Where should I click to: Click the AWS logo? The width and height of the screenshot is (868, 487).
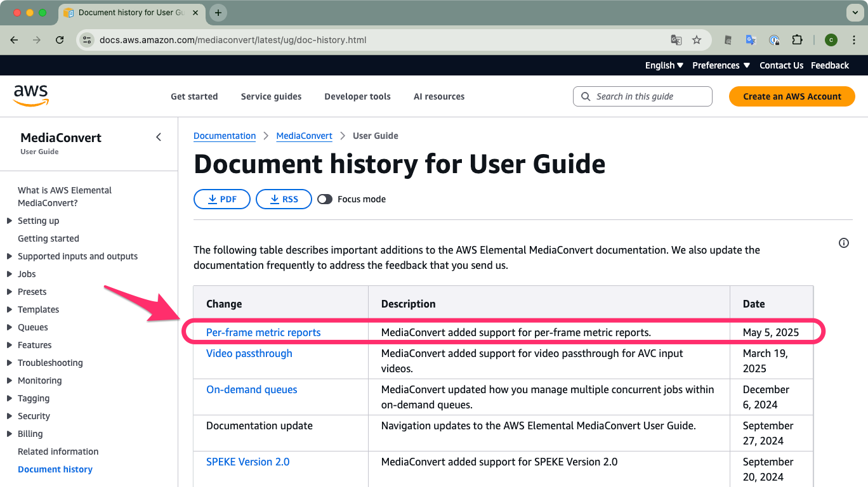click(31, 96)
